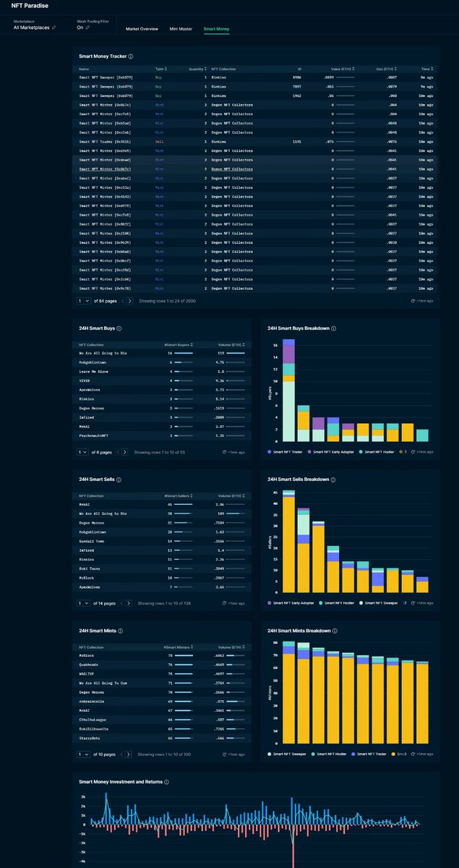Refresh 24H Smart Mints table icon
The height and width of the screenshot is (868, 459).
[x=224, y=754]
